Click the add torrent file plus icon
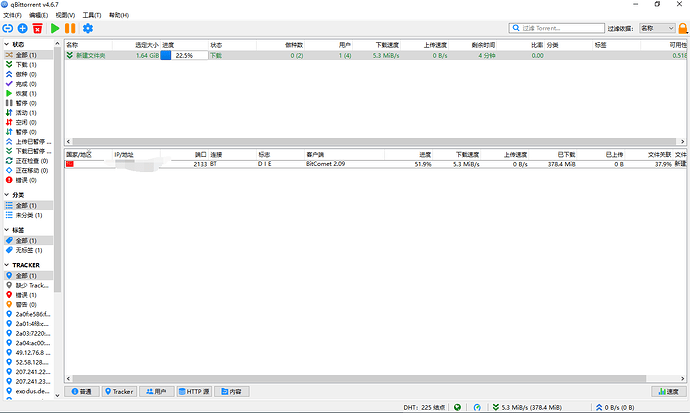690x413 pixels. coord(22,29)
